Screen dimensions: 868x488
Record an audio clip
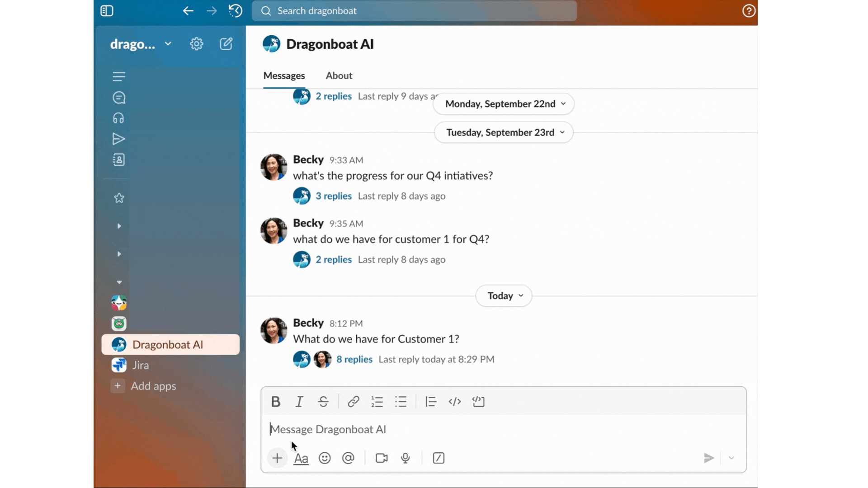tap(406, 458)
